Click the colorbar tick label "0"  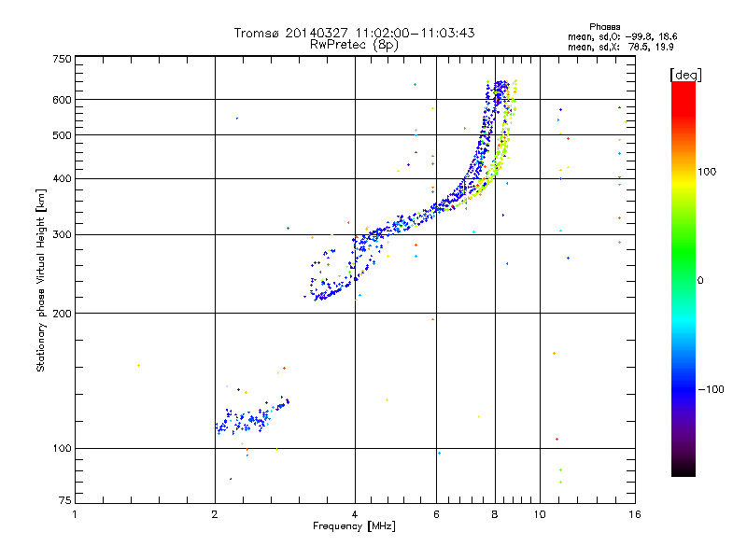700,281
